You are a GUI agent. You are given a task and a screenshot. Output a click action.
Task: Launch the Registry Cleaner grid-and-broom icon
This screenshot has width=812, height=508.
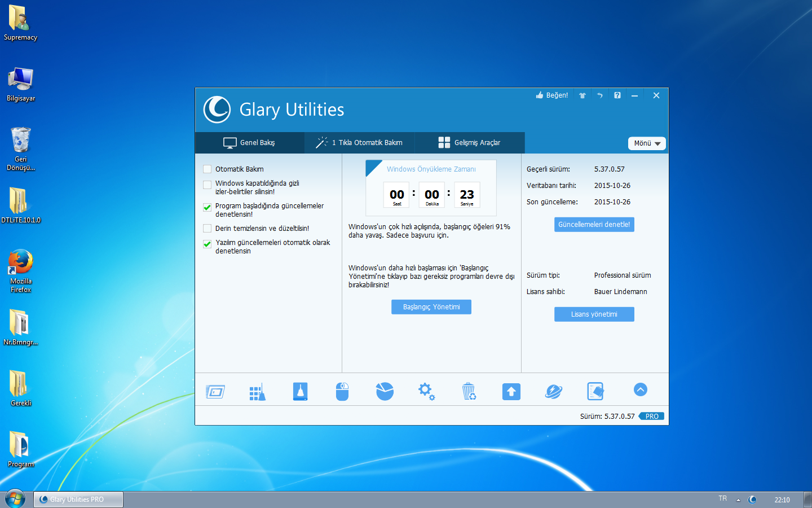[x=258, y=391]
